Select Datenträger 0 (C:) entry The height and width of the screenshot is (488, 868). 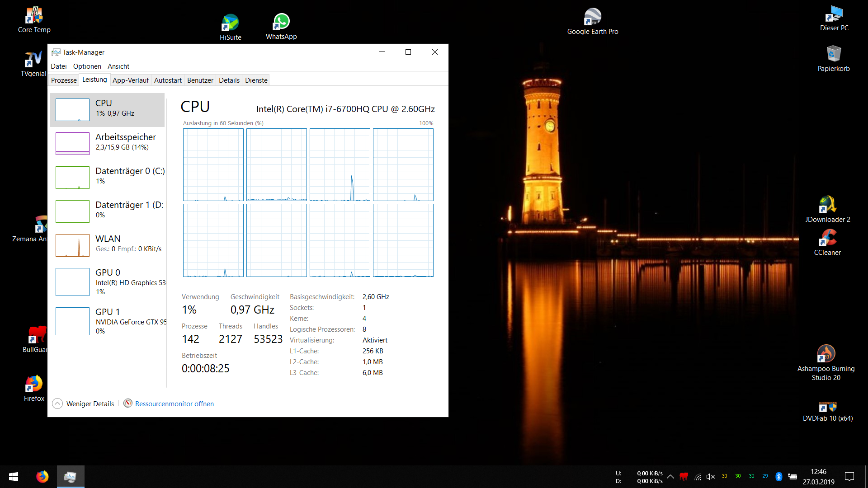(107, 178)
